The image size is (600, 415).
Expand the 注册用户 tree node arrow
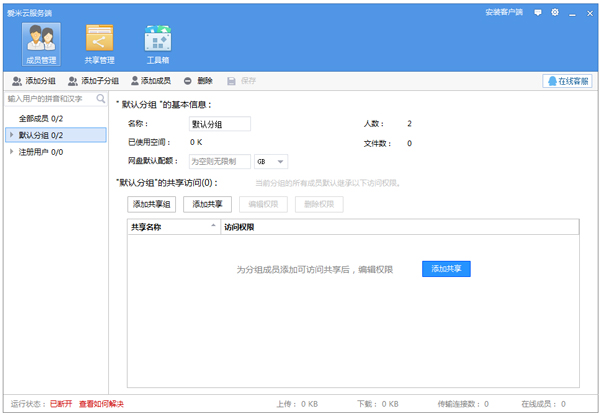coord(11,151)
